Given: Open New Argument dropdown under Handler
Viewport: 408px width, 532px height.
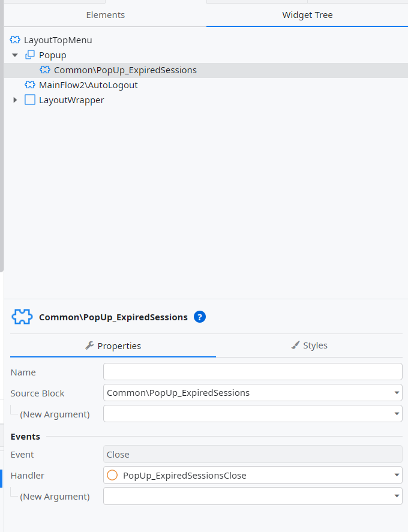Looking at the screenshot, I should (x=253, y=496).
